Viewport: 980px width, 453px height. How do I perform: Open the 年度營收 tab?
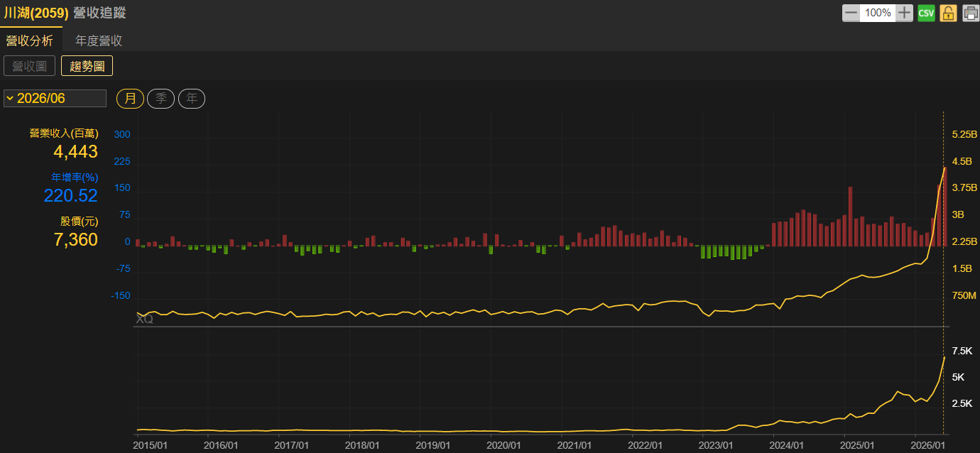pos(99,40)
